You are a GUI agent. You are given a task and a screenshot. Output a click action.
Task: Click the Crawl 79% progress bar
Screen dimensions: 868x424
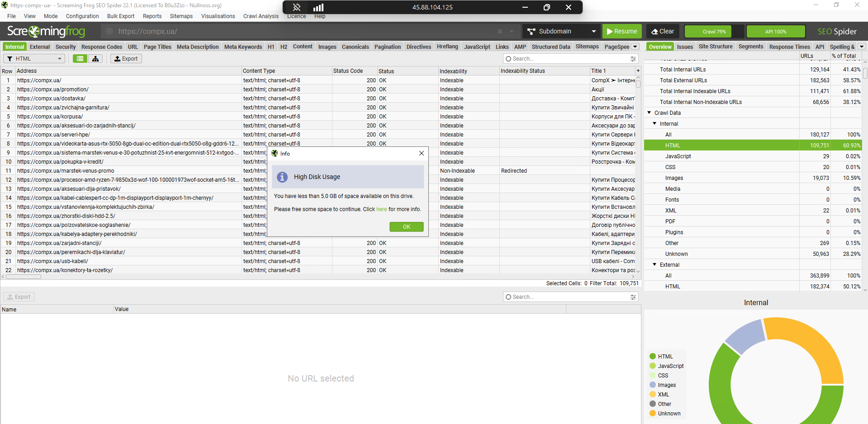714,32
